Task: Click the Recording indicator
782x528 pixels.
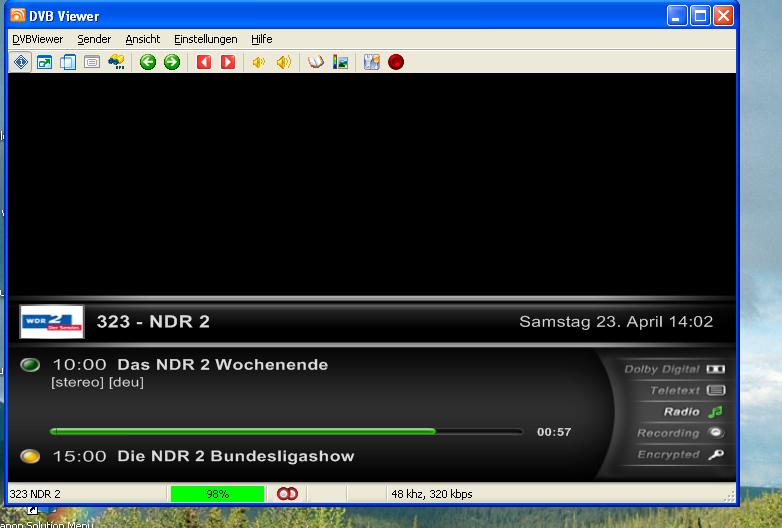Action: [x=680, y=433]
